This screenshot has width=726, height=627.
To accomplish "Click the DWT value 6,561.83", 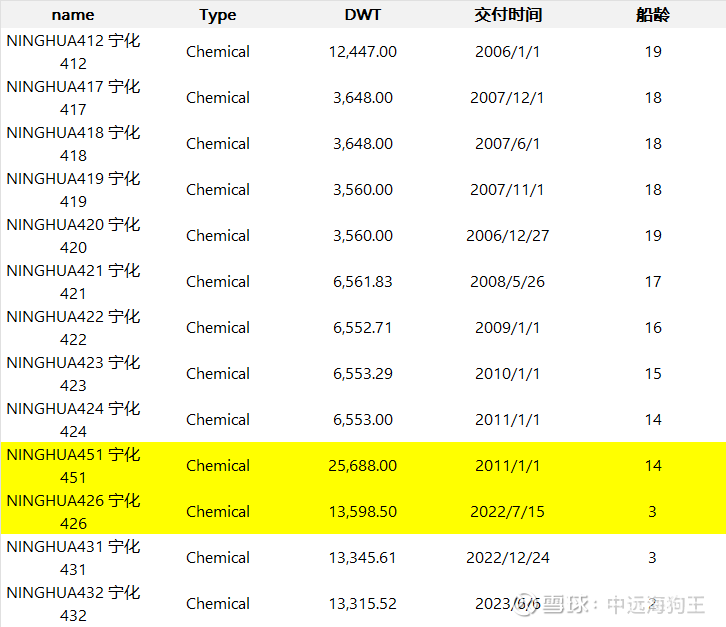I will pos(362,282).
